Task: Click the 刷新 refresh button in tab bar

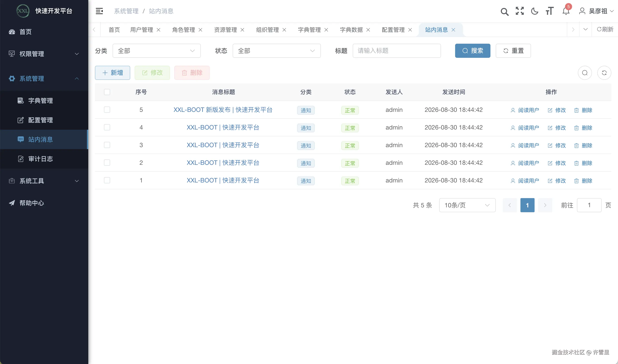Action: point(605,29)
